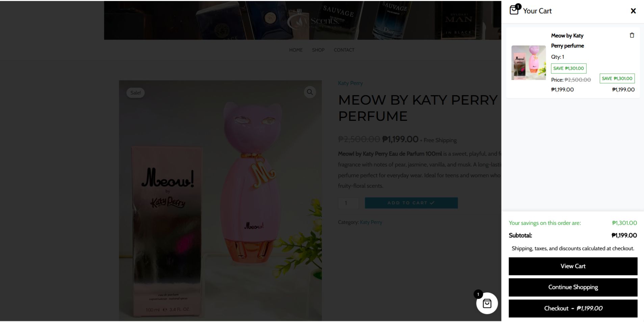
Task: Click the Sale! badge on product image
Action: [x=135, y=93]
